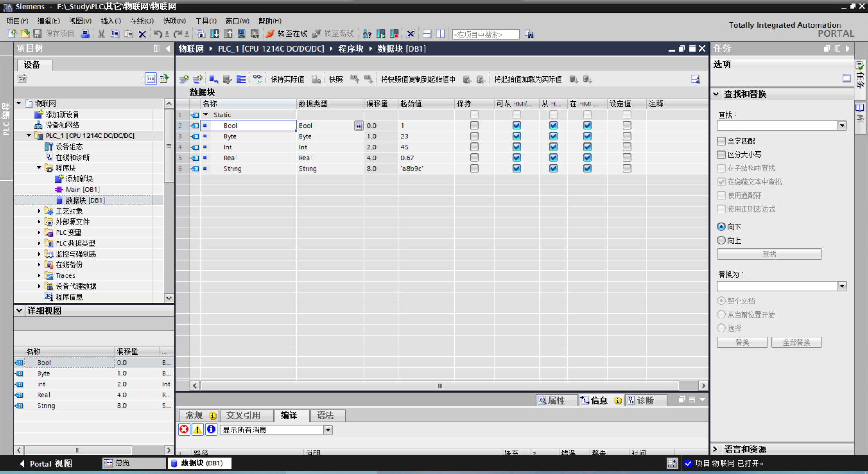
Task: Enable the match case checkbox
Action: point(722,155)
